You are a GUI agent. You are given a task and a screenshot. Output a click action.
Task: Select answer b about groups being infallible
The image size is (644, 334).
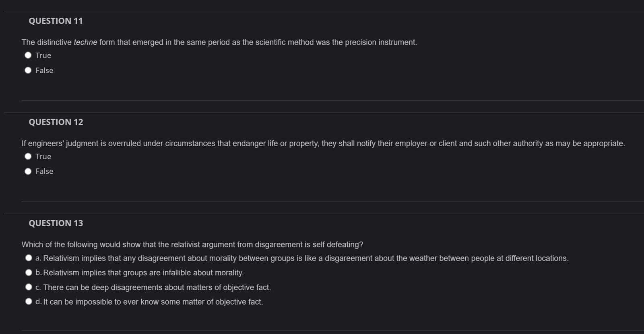29,272
